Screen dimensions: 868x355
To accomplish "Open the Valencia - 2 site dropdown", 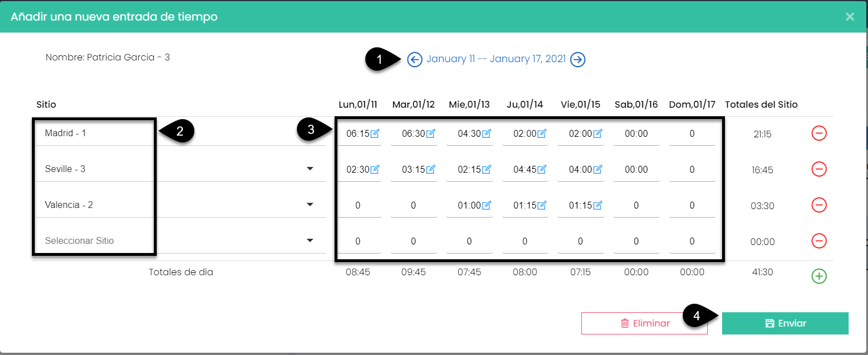I will pos(310,205).
